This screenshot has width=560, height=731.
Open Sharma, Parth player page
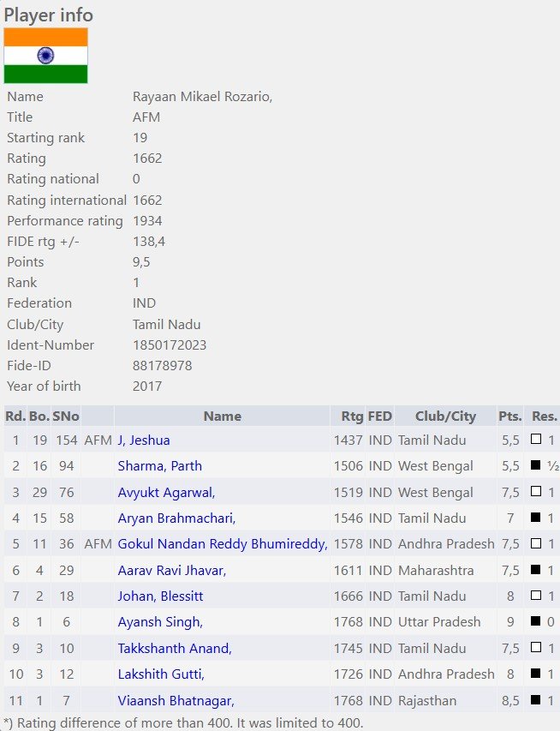pyautogui.click(x=160, y=465)
